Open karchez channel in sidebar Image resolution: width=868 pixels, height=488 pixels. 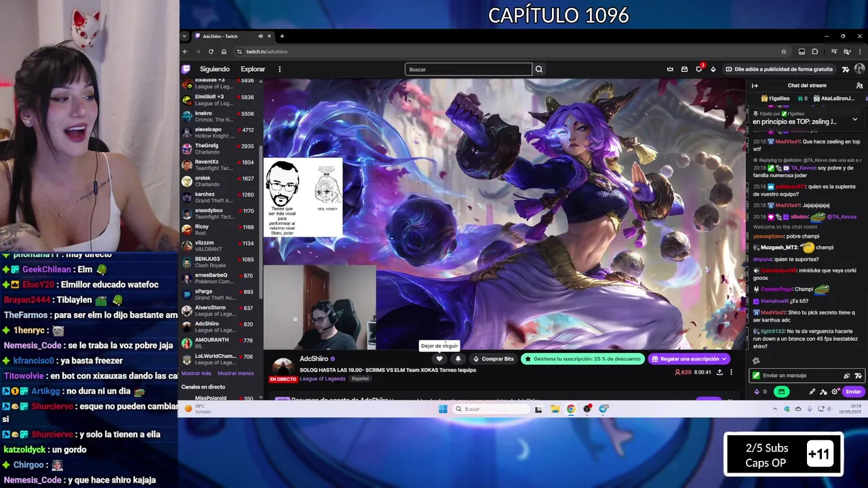218,197
